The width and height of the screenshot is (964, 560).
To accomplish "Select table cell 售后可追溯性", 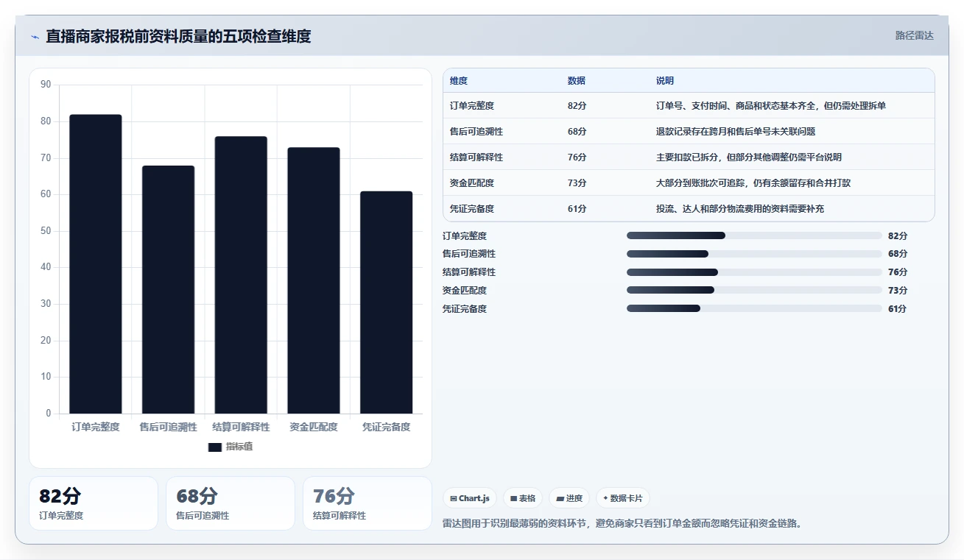I will (476, 132).
